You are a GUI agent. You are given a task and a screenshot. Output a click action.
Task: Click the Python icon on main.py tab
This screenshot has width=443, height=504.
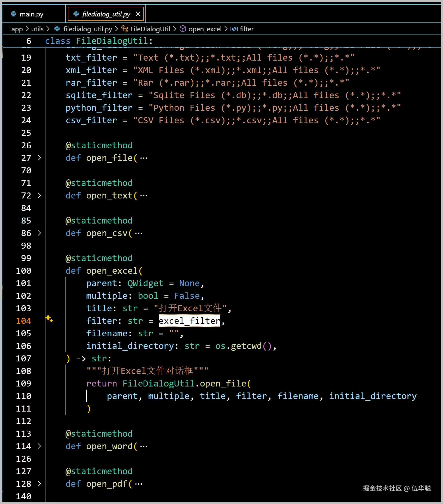[x=14, y=14]
